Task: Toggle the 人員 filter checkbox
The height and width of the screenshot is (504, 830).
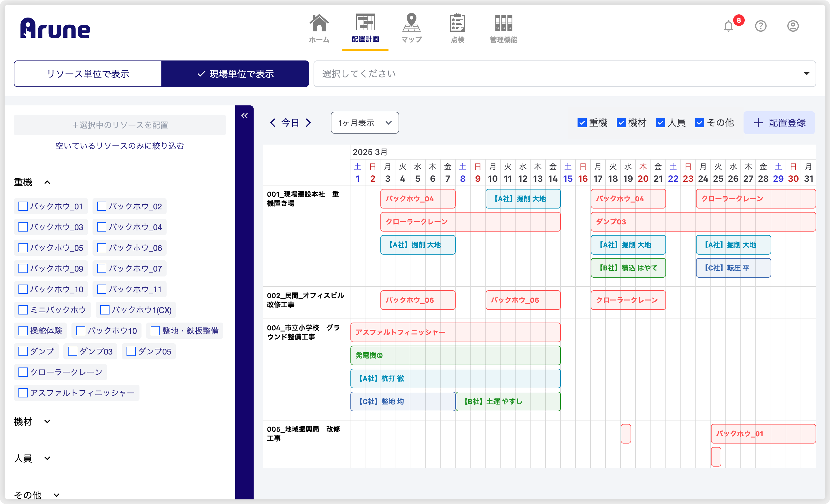Action: [660, 123]
